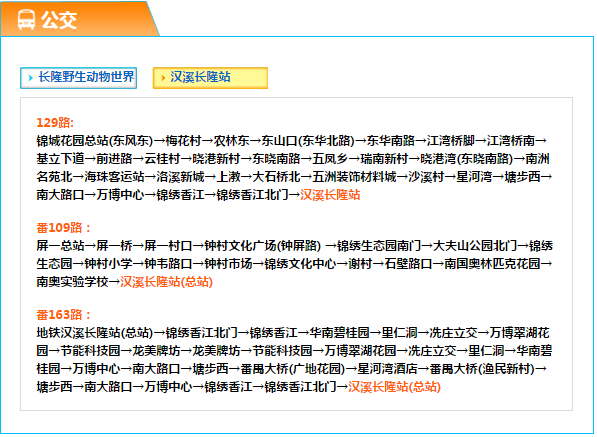Click the 南国奥林匹克花园 stop name
The height and width of the screenshot is (437, 597).
[x=492, y=263]
